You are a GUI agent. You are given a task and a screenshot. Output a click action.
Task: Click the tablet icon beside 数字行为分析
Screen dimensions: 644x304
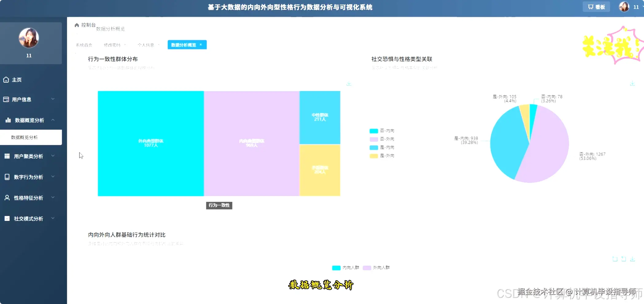coord(7,177)
